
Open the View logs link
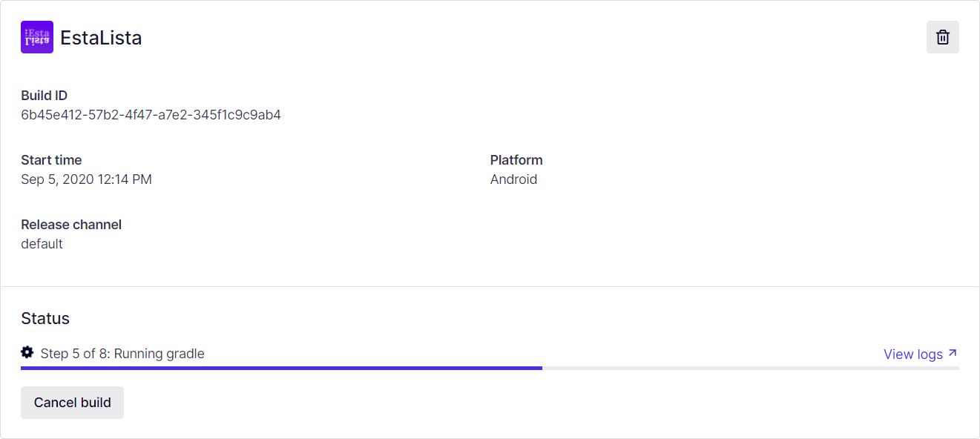913,354
